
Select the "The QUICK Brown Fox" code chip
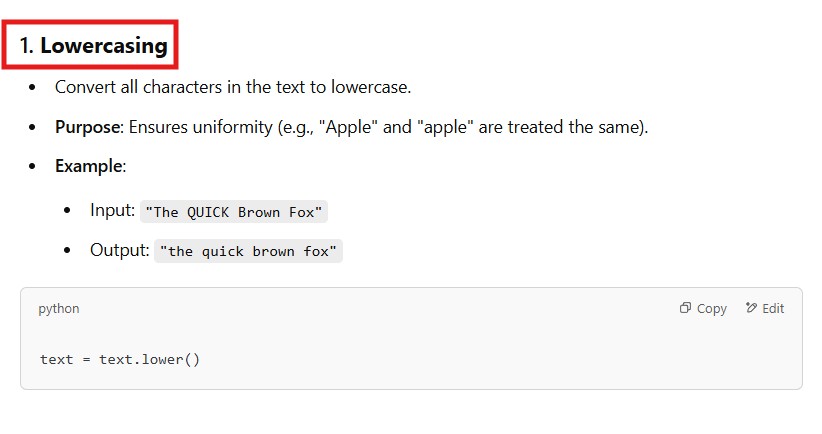pyautogui.click(x=236, y=212)
